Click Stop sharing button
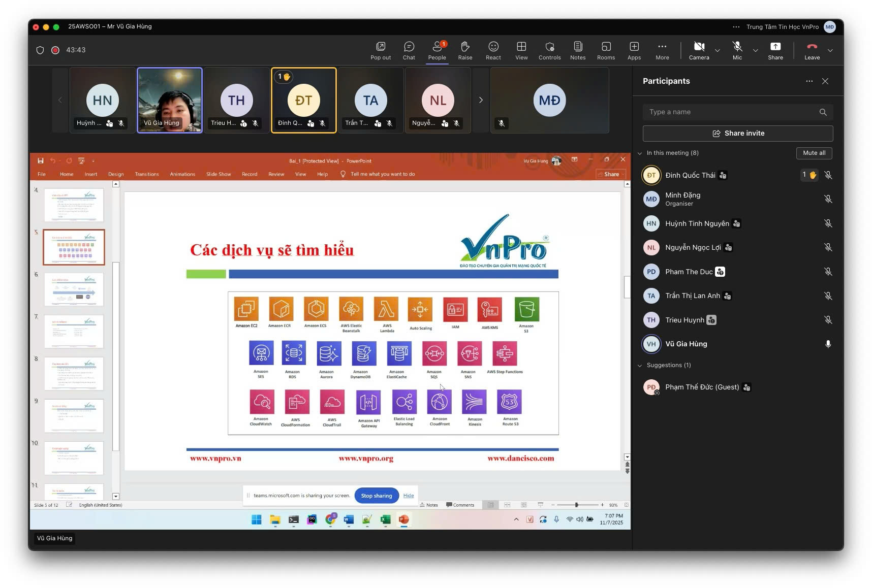The image size is (872, 588). coord(377,496)
